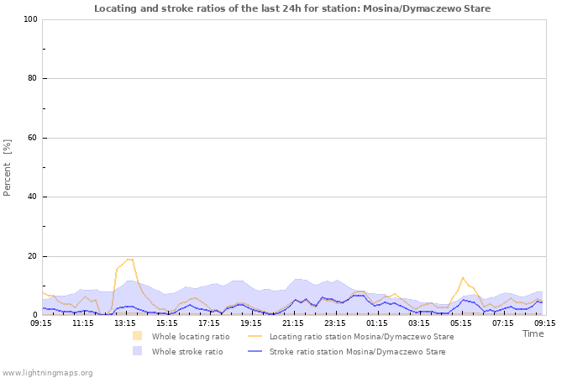Viewport: 588px width, 378px height.
Task: Select the 'Whole stroke ratio' legend label
Action: tap(187, 351)
